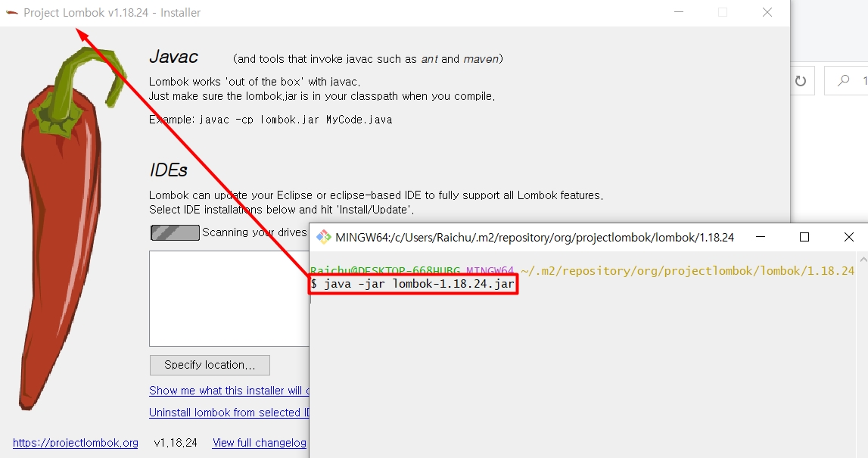Screen dimensions: 868x458
Task: Close the MINGW64 terminal window
Action: [848, 237]
